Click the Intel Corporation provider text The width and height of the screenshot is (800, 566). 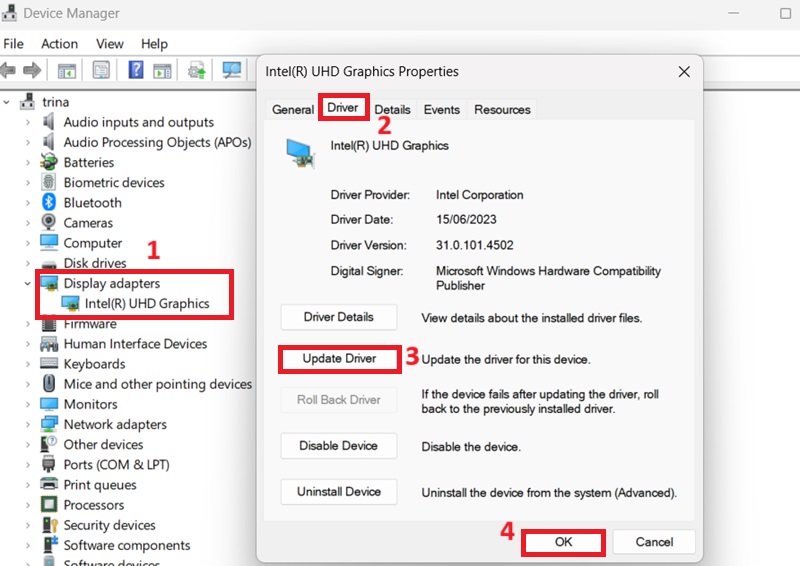point(480,195)
